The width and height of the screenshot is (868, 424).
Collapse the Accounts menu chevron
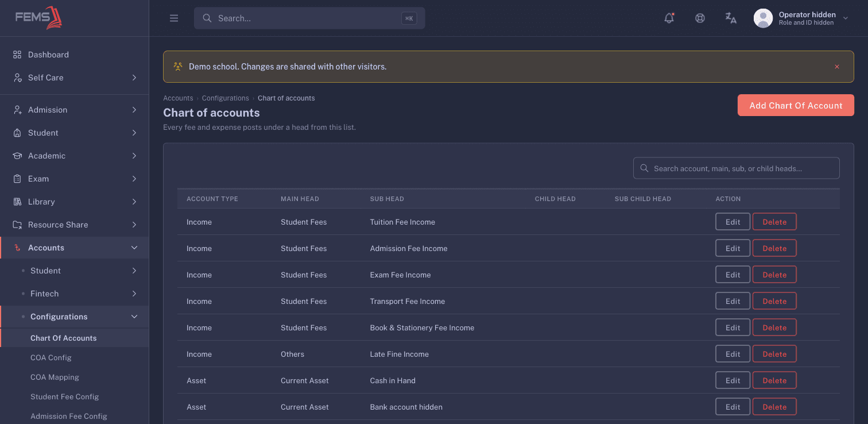point(134,248)
